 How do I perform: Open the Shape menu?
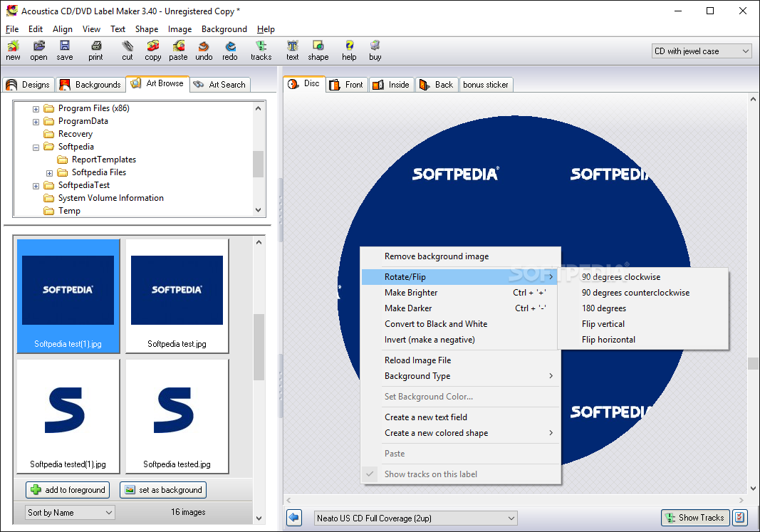[x=147, y=29]
